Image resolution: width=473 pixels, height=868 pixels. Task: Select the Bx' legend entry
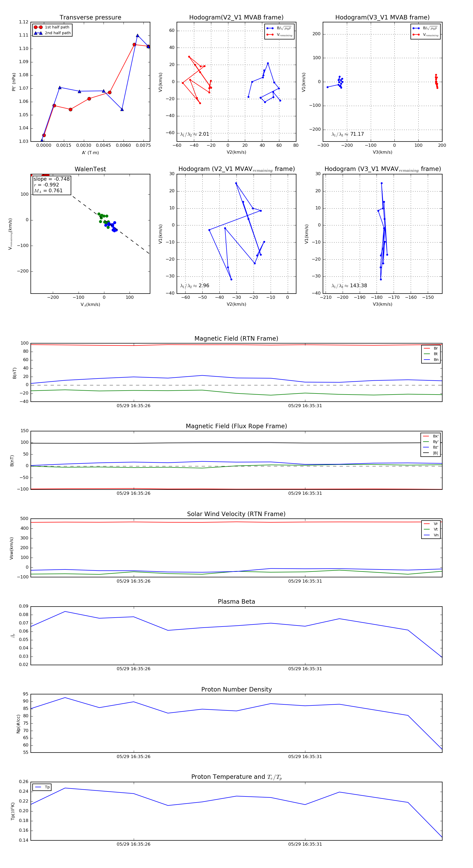click(x=431, y=436)
